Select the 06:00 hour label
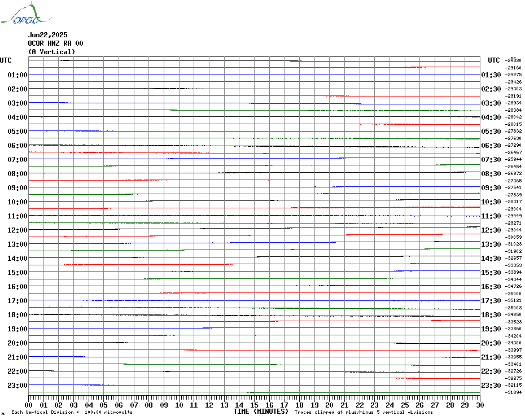The image size is (525, 420). tap(17, 145)
